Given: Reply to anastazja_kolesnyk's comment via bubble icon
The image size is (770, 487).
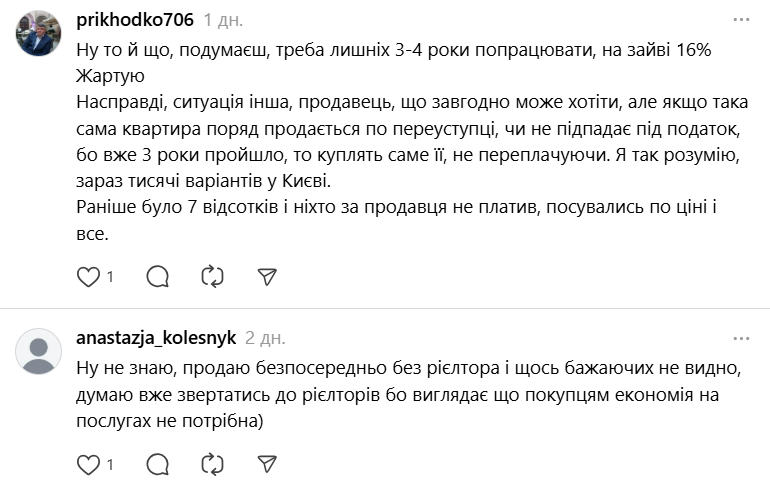Looking at the screenshot, I should (x=158, y=464).
